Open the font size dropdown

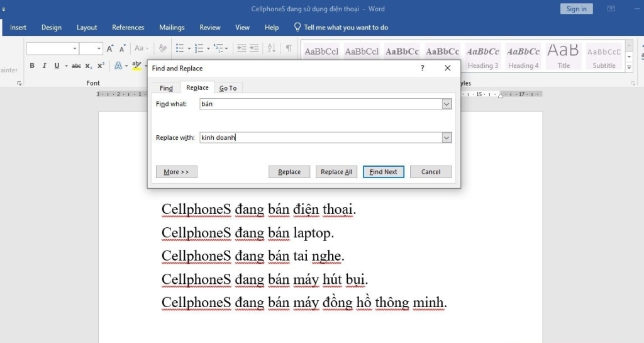(x=99, y=48)
